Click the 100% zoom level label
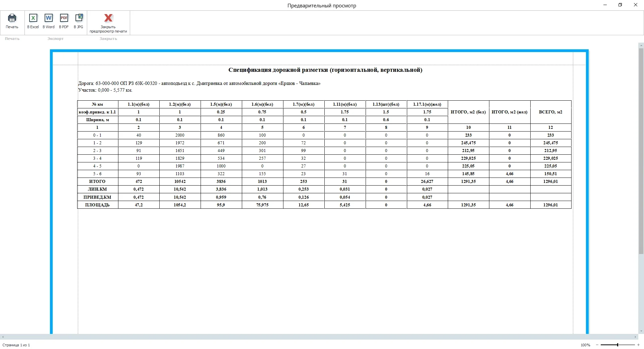This screenshot has width=644, height=349. pyautogui.click(x=585, y=345)
